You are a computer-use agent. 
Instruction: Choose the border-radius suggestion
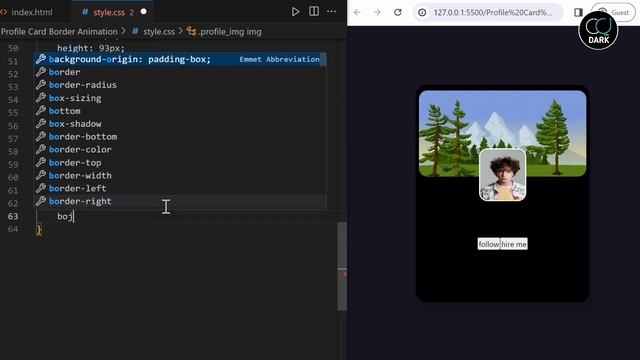(x=180, y=85)
